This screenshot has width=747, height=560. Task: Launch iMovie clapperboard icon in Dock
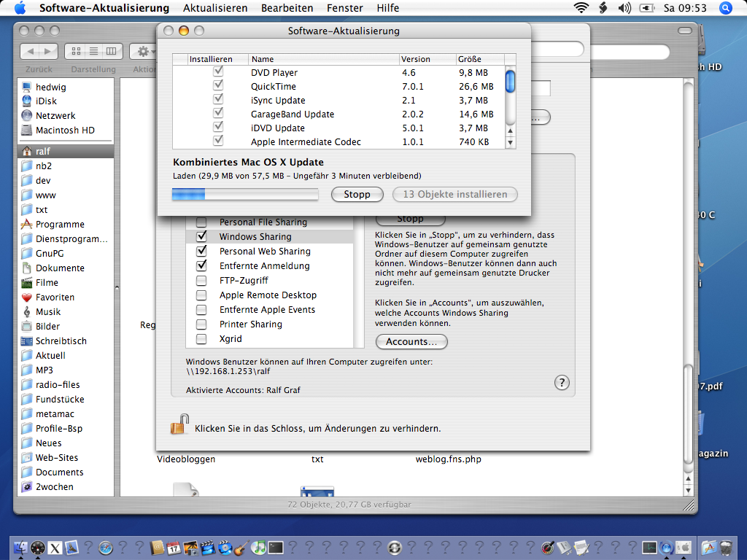point(208,548)
